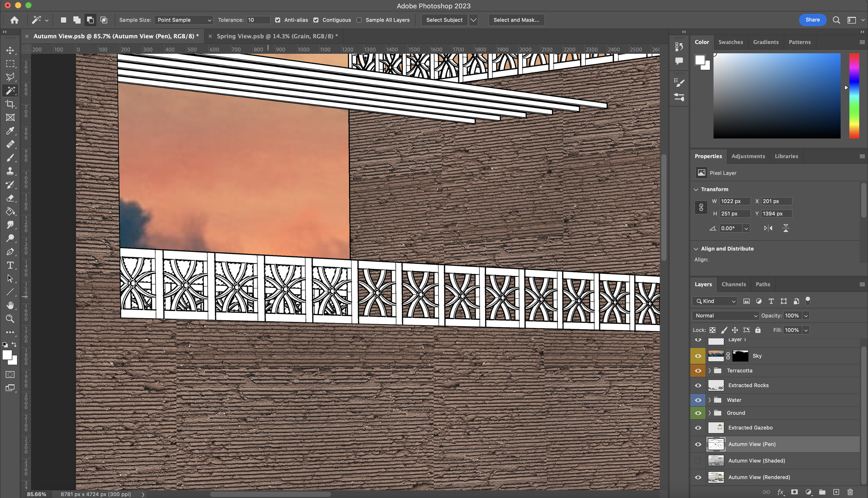Select the Path Selection tool

pyautogui.click(x=10, y=279)
